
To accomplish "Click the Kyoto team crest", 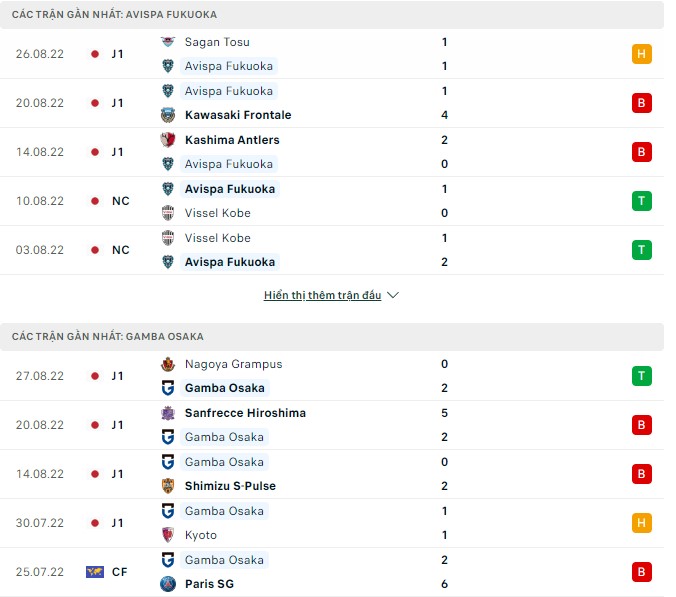I will (168, 535).
